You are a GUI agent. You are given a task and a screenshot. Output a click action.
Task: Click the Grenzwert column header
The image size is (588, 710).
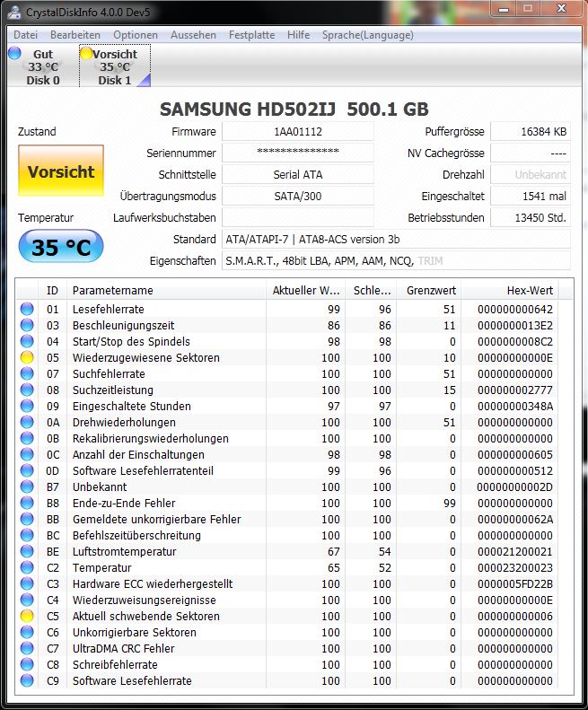pos(428,290)
